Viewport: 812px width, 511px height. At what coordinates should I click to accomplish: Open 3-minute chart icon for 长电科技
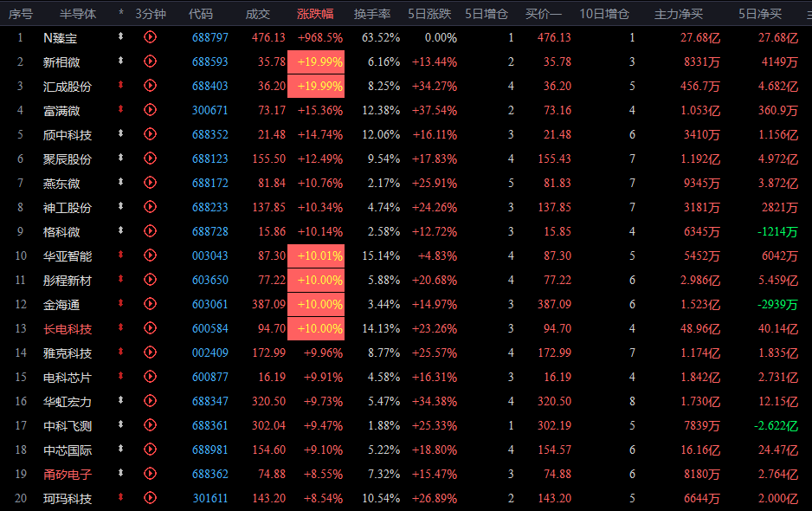point(150,328)
